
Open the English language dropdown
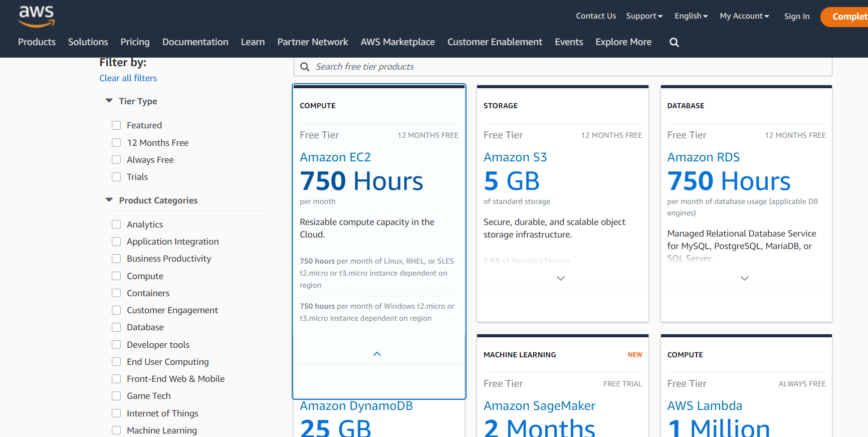(691, 16)
